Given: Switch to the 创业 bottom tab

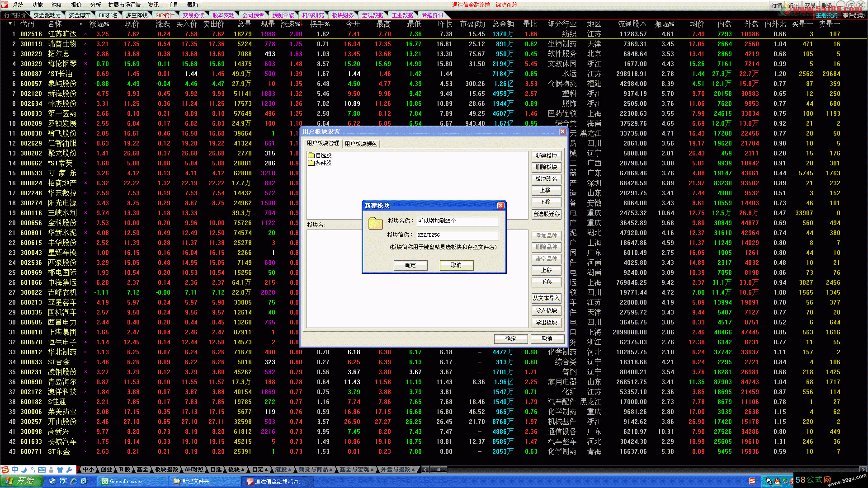Looking at the screenshot, I should (x=107, y=469).
